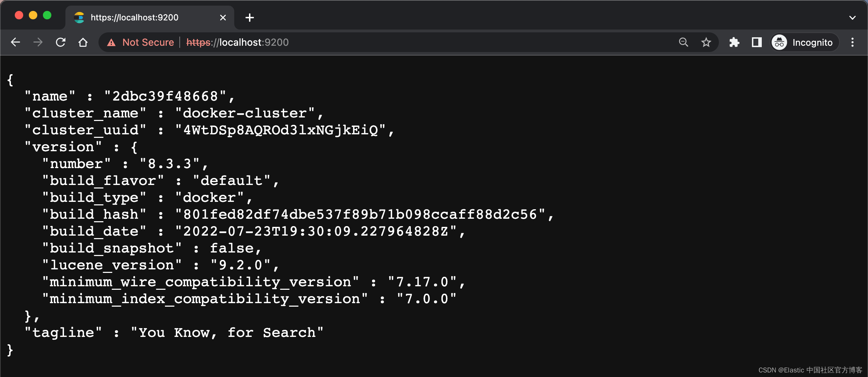868x377 pixels.
Task: Select the localhost:9200 browser tab
Action: point(141,17)
